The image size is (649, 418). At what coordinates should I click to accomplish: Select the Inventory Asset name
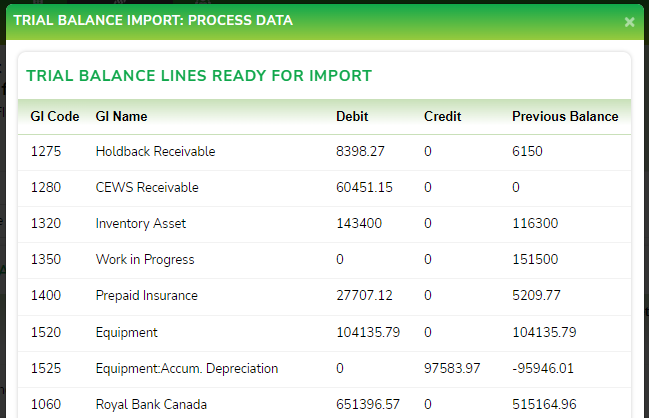(x=141, y=223)
